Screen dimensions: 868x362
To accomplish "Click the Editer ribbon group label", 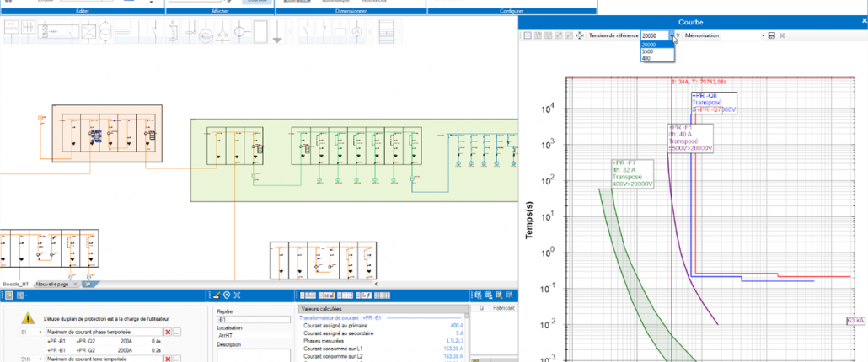I will (x=83, y=11).
